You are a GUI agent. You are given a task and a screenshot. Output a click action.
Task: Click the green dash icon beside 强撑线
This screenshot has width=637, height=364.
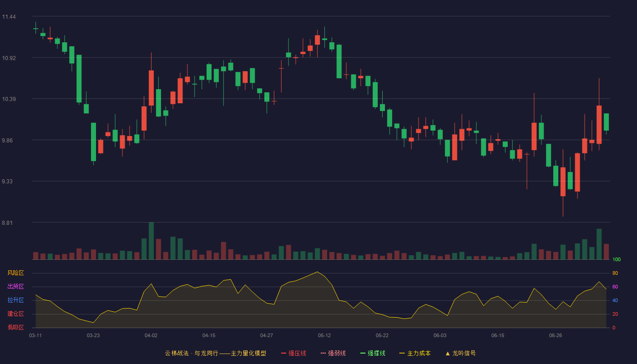pos(363,353)
